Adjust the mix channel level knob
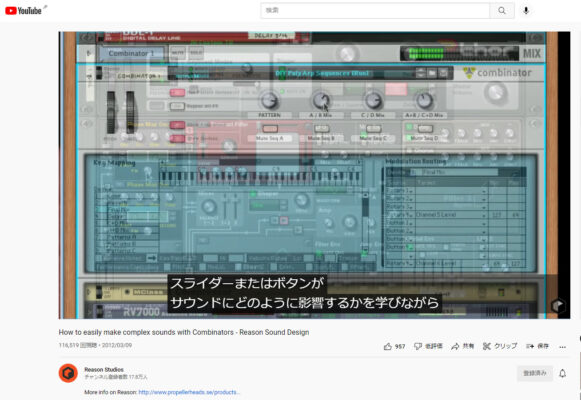 click(347, 54)
